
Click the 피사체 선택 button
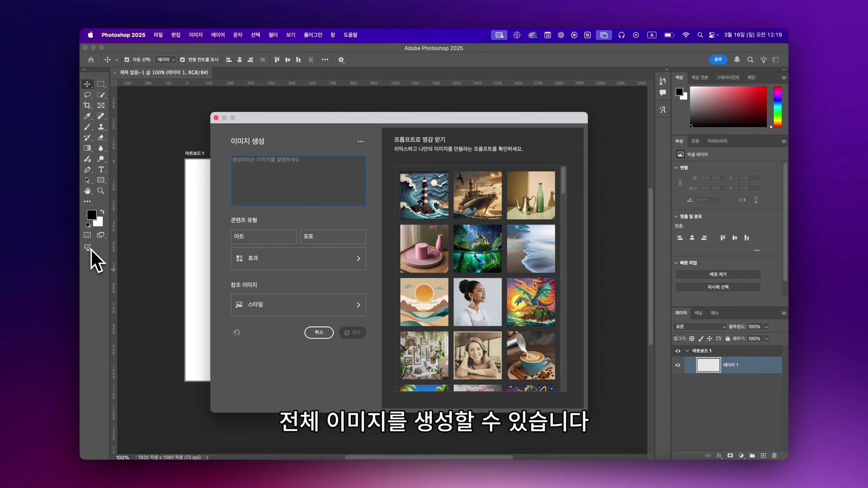pos(718,287)
